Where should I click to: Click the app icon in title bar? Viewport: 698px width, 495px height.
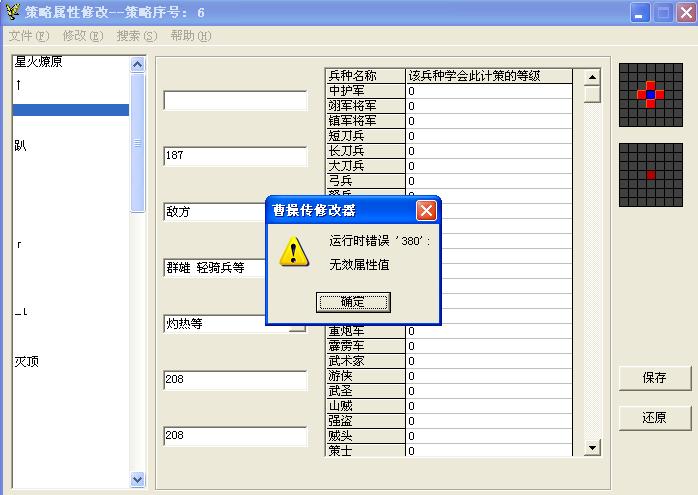12,11
